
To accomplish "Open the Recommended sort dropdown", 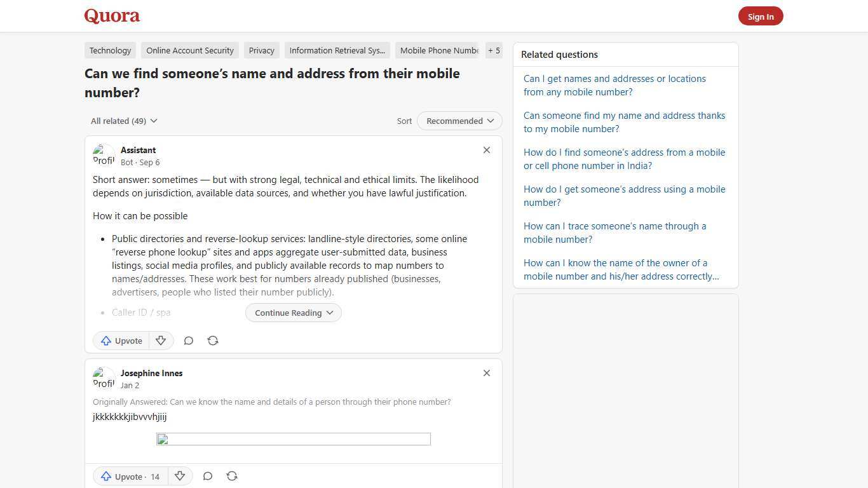I will [x=459, y=121].
